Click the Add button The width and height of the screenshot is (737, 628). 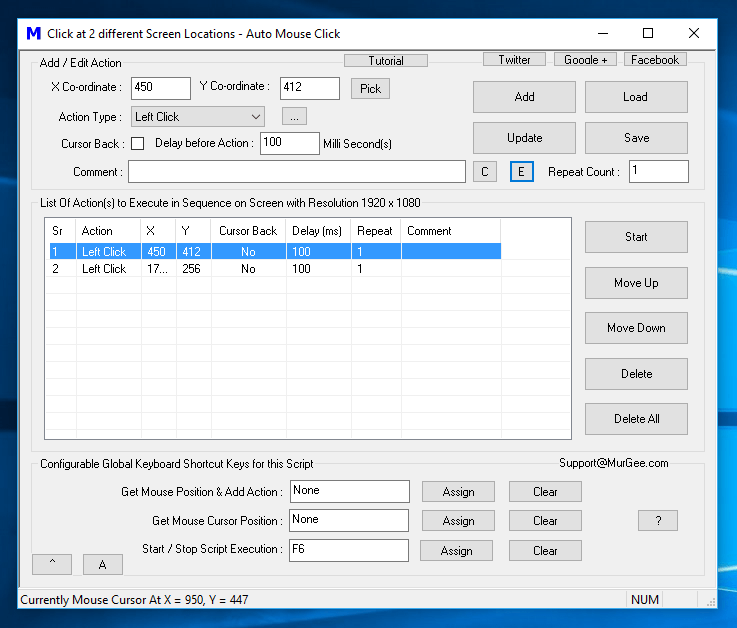[x=524, y=97]
